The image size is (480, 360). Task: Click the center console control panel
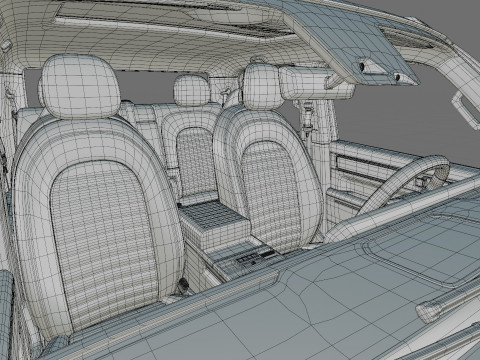coord(255,257)
